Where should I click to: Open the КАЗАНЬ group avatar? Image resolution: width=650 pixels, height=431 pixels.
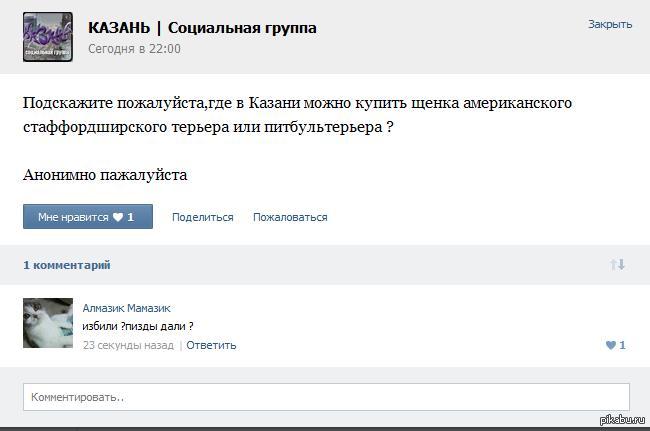pos(48,37)
